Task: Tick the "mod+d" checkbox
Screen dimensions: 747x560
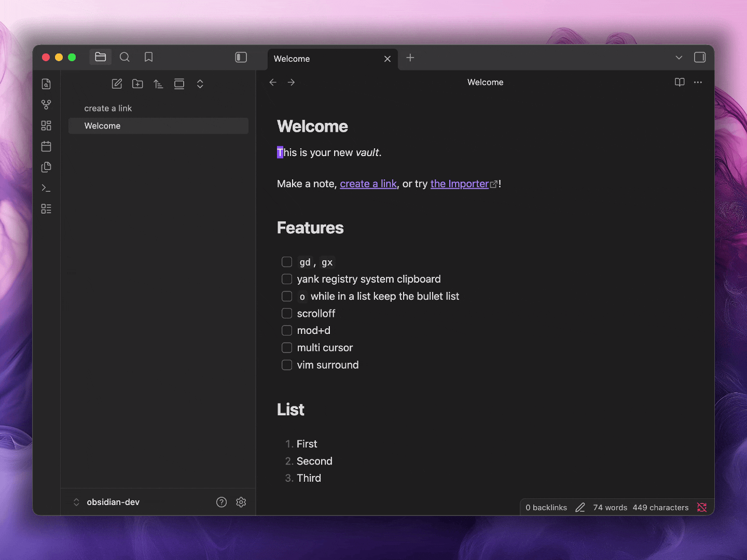Action: tap(287, 330)
